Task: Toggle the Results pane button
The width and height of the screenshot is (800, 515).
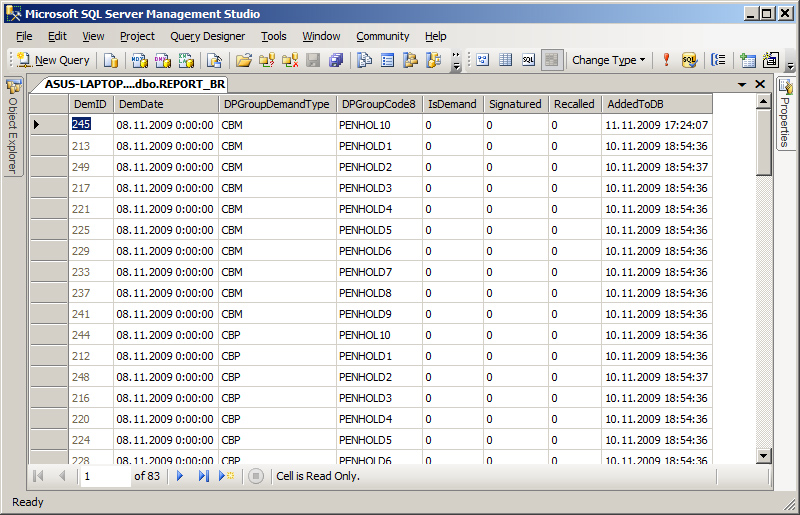Action: tap(552, 60)
